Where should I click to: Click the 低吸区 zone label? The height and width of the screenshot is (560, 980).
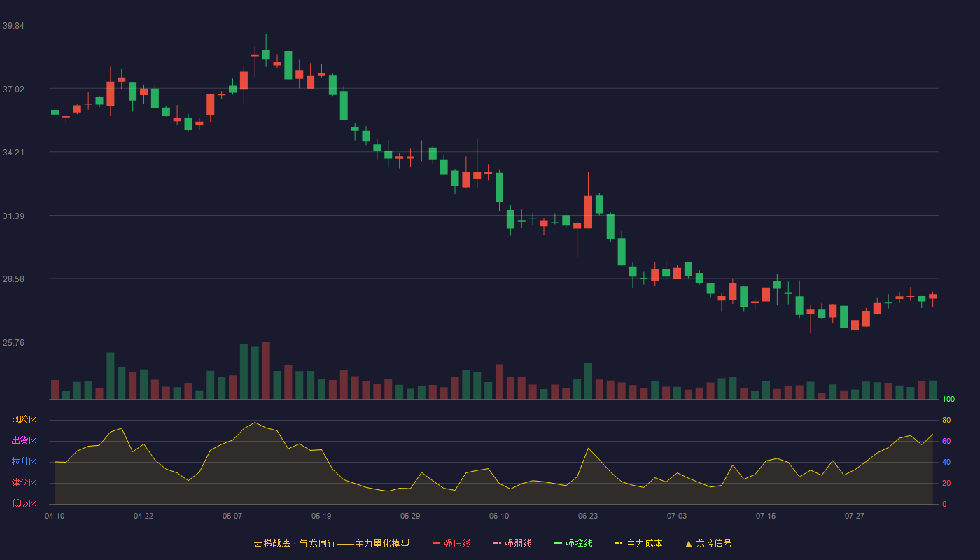point(24,504)
